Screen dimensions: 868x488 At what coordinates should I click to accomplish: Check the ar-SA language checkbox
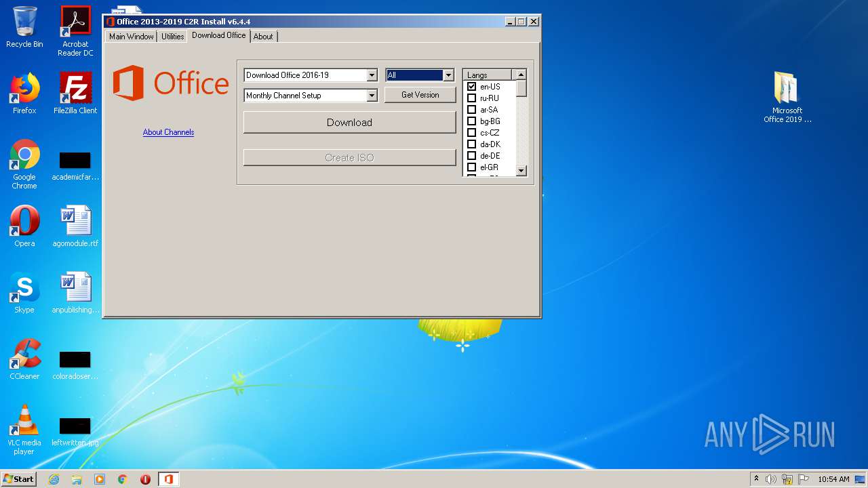click(472, 110)
